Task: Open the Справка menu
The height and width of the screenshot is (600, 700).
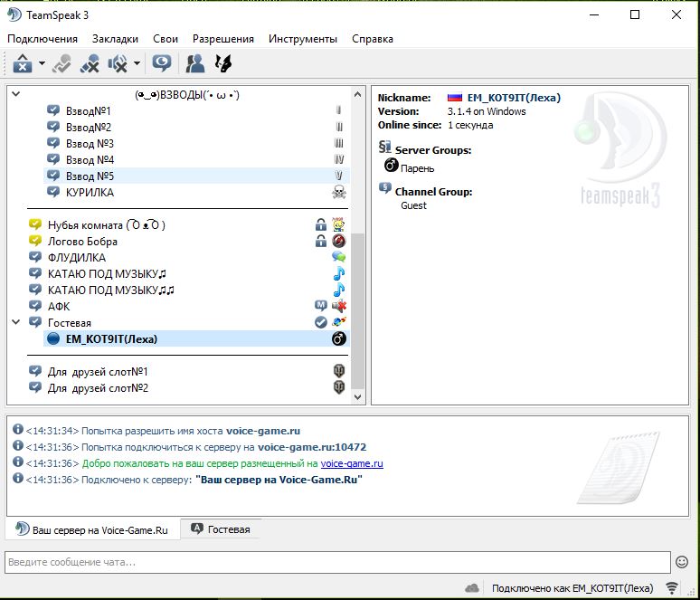Action: click(373, 39)
